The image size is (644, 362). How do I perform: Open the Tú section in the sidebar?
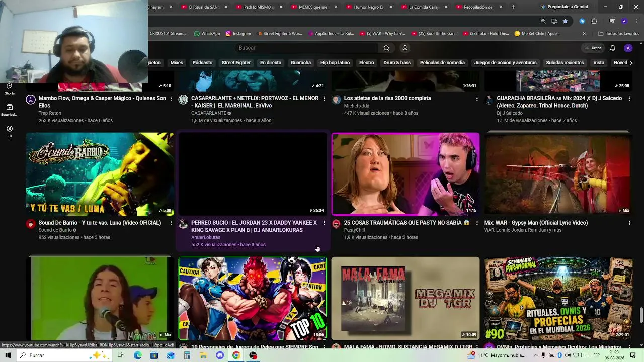tap(10, 131)
